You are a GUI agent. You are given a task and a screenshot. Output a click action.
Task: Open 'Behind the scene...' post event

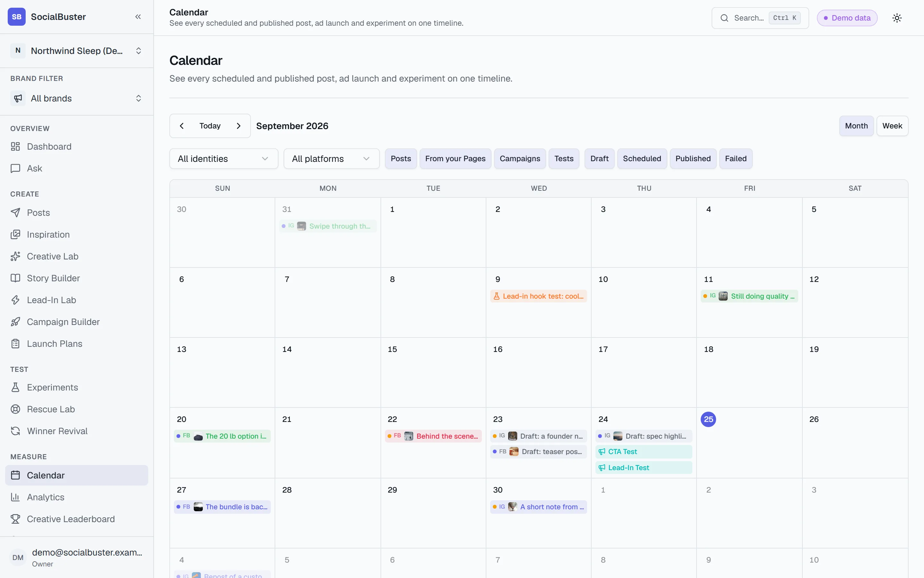433,436
